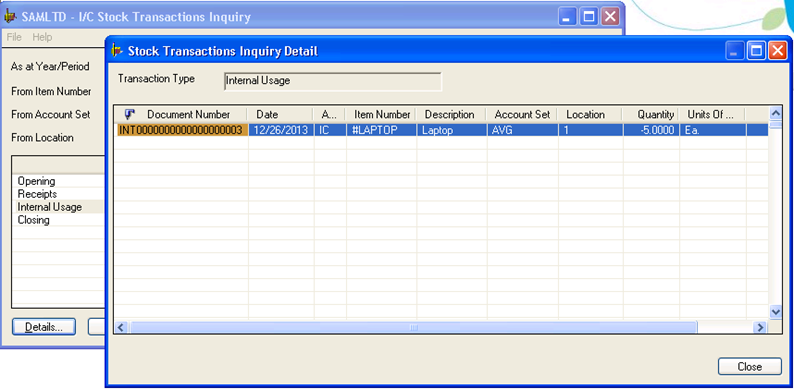Click the Description column header

(x=449, y=114)
